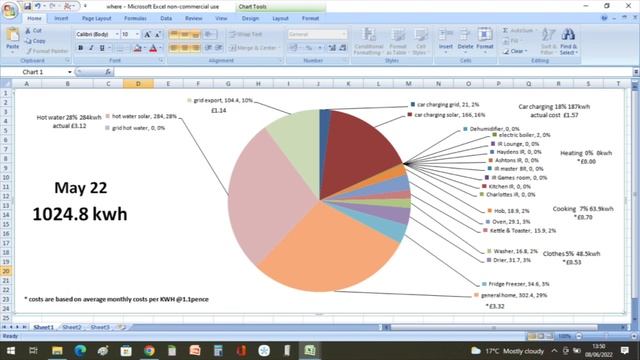Switch to the Sheet3 worksheet tab
This screenshot has height=360, width=640.
(100, 327)
